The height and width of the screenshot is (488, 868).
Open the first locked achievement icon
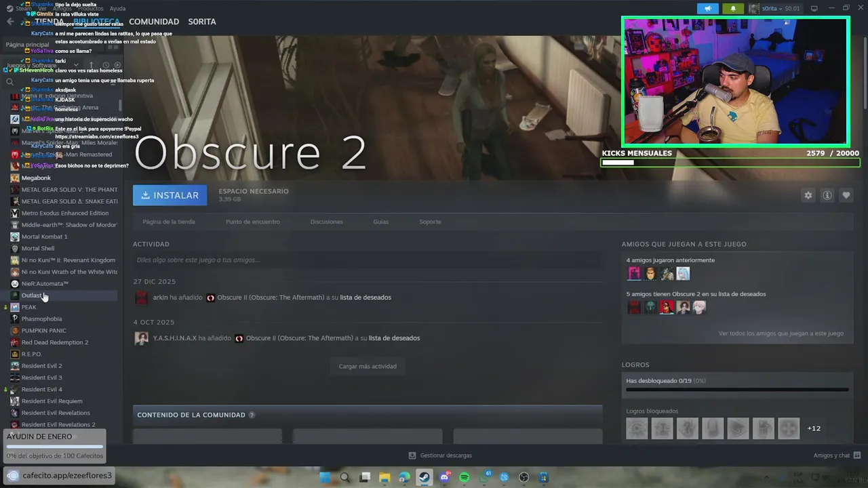(637, 428)
